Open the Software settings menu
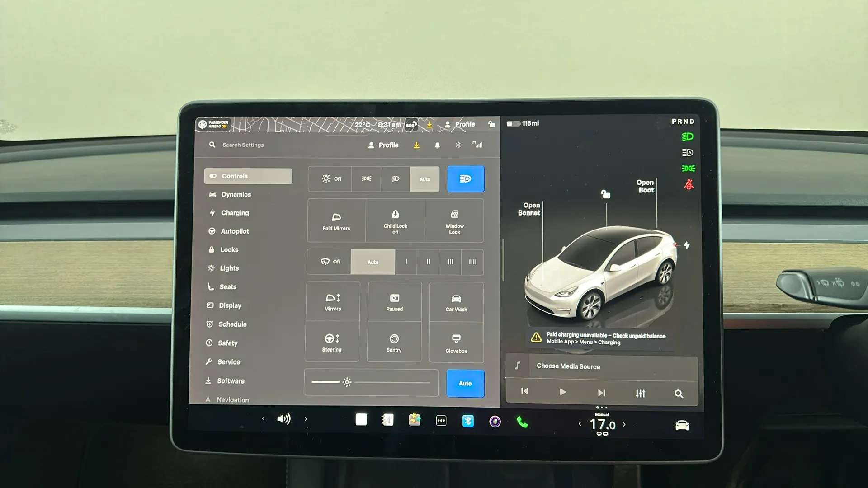 (224, 380)
